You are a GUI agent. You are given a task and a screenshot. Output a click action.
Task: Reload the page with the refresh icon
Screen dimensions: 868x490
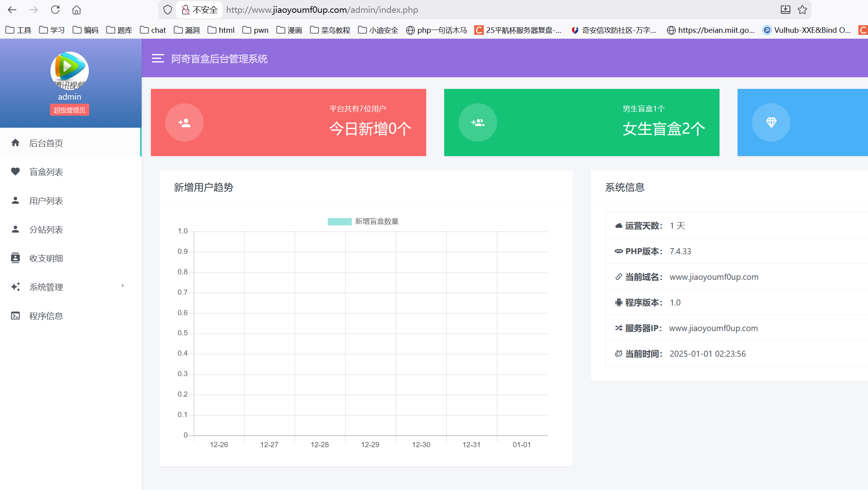(x=55, y=10)
